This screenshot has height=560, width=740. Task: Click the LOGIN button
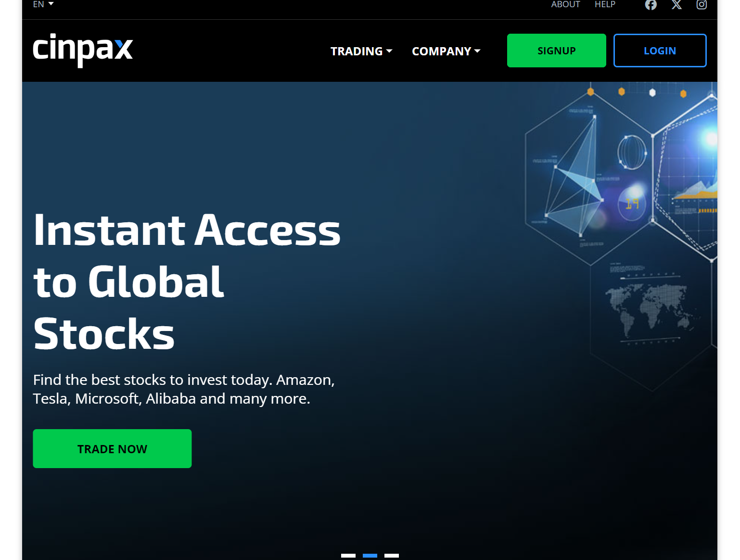660,51
